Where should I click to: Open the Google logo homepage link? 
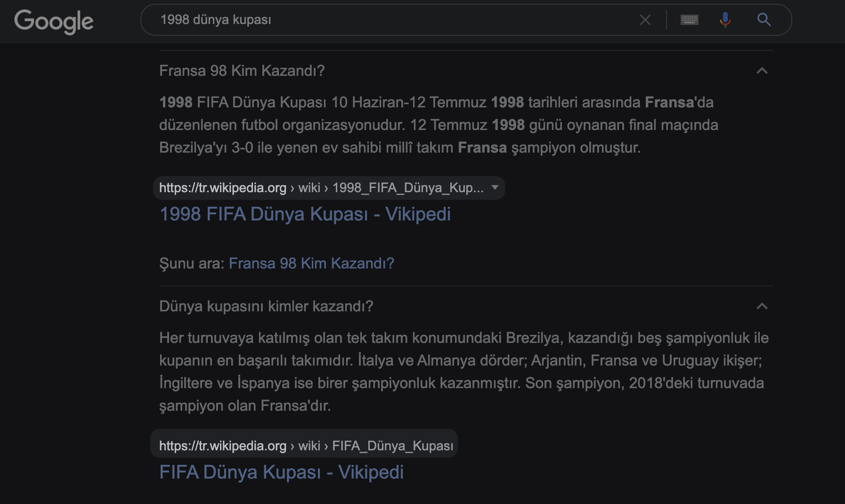[54, 21]
